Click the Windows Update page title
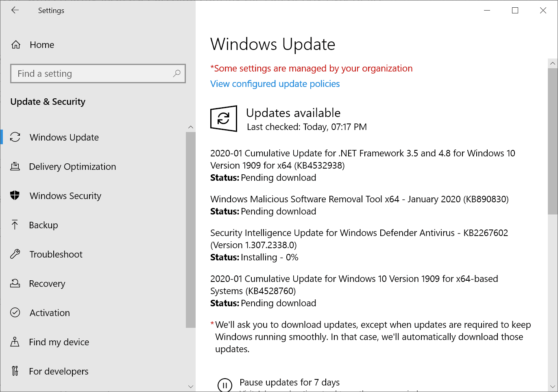 tap(273, 44)
